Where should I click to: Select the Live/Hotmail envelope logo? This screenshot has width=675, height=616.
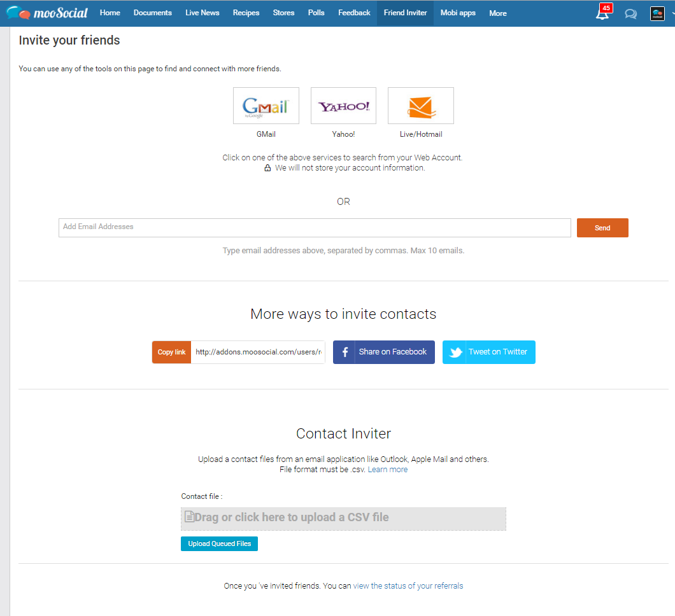pos(421,106)
